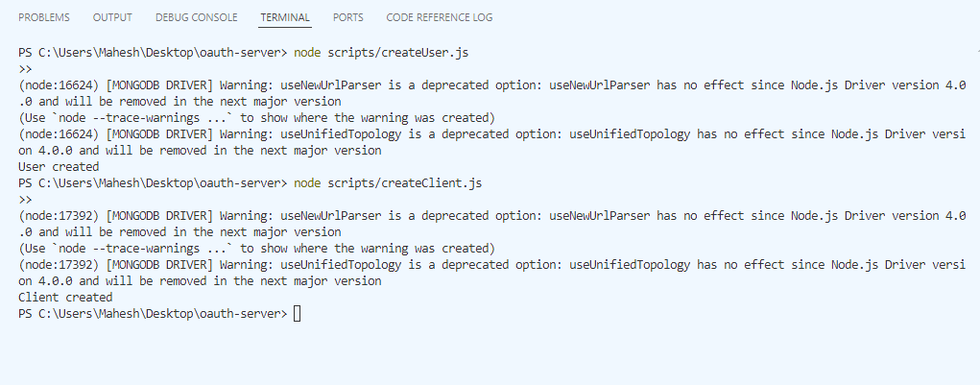This screenshot has width=980, height=385.
Task: Click the second "node --trace-warnings" hint line
Action: pos(255,249)
